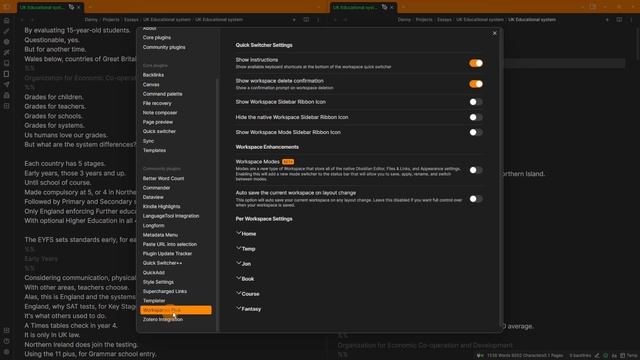The image size is (640, 360).
Task: Click green sync status icon in status bar
Action: (x=606, y=356)
